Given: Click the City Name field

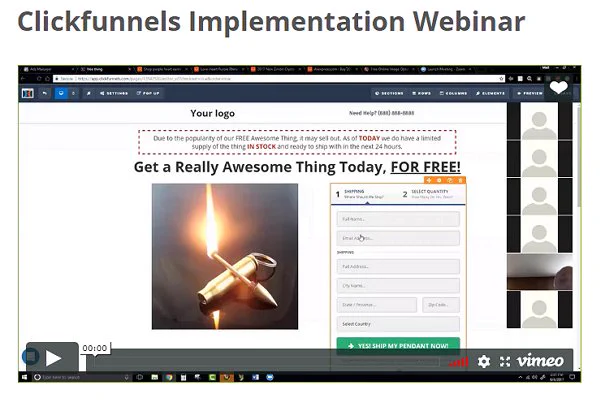Looking at the screenshot, I should point(398,286).
